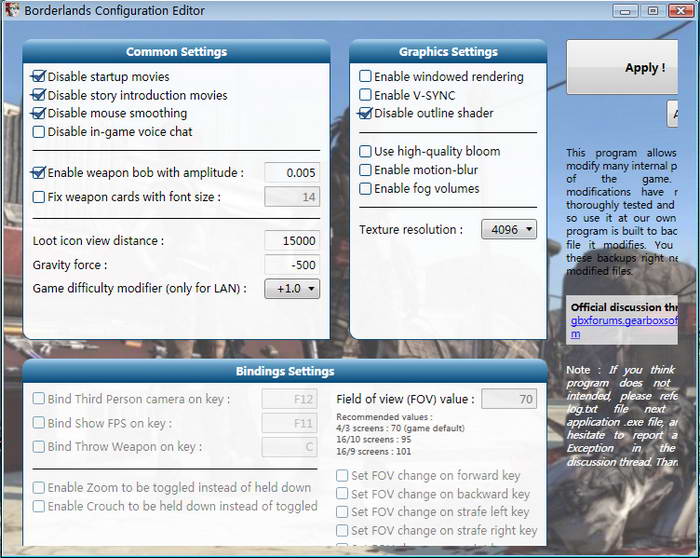
Task: Enable windowed rendering checkbox
Action: [x=365, y=76]
